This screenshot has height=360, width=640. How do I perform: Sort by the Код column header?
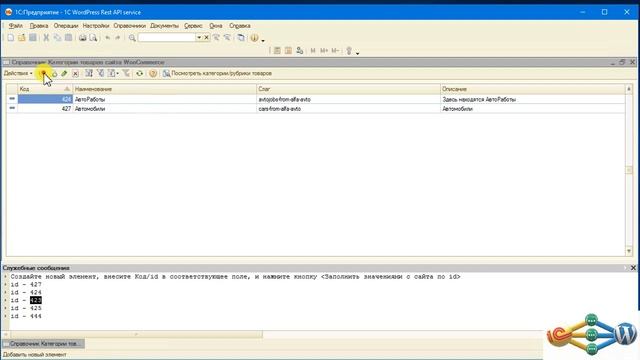45,89
